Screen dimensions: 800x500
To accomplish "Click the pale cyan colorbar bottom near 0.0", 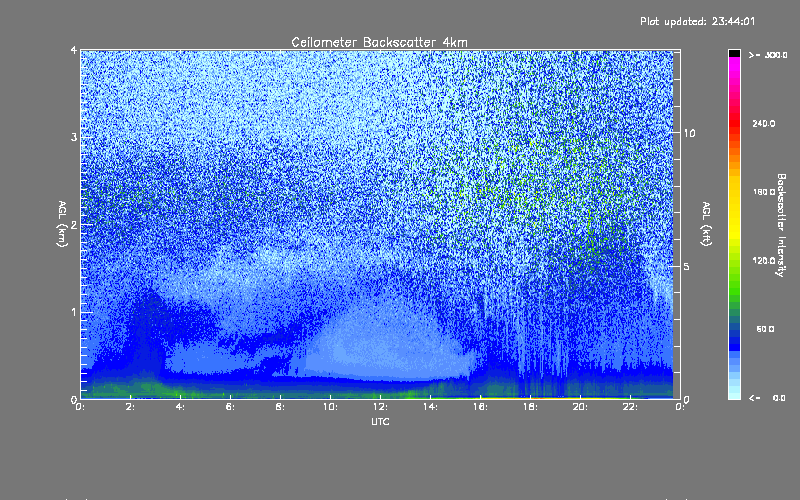I will point(734,393).
